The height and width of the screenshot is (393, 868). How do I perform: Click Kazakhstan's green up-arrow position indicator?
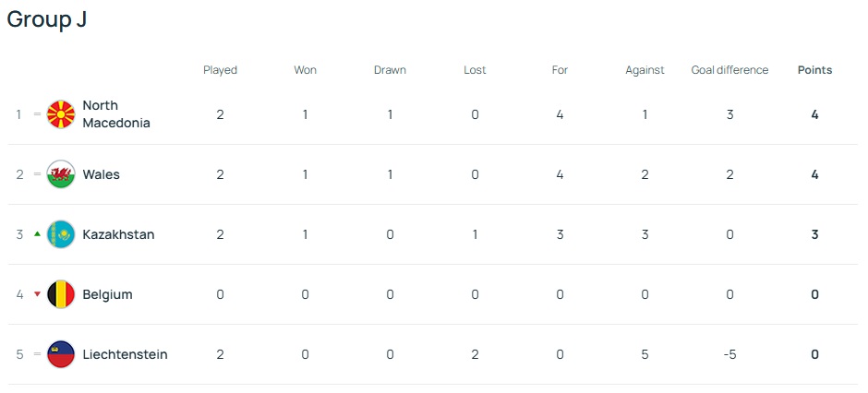(x=37, y=234)
